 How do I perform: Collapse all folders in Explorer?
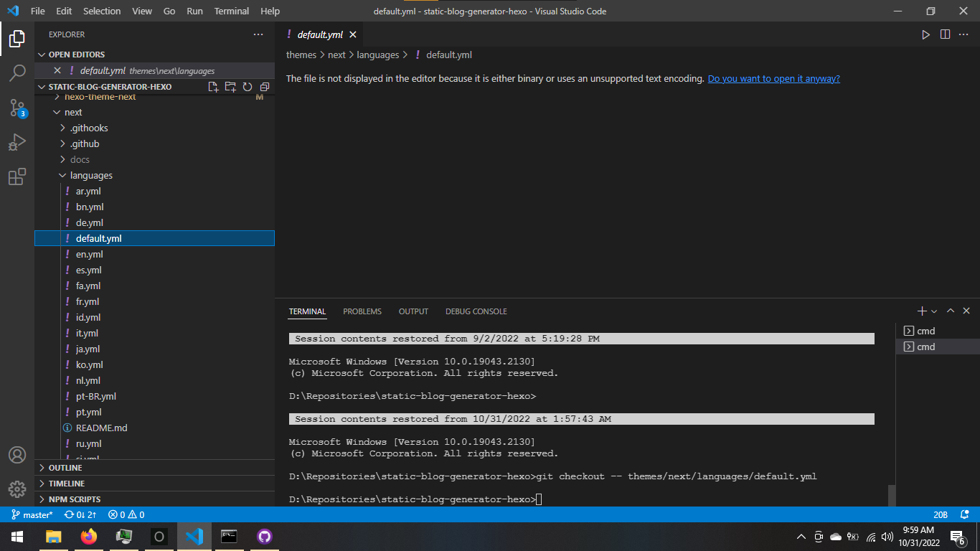click(265, 86)
